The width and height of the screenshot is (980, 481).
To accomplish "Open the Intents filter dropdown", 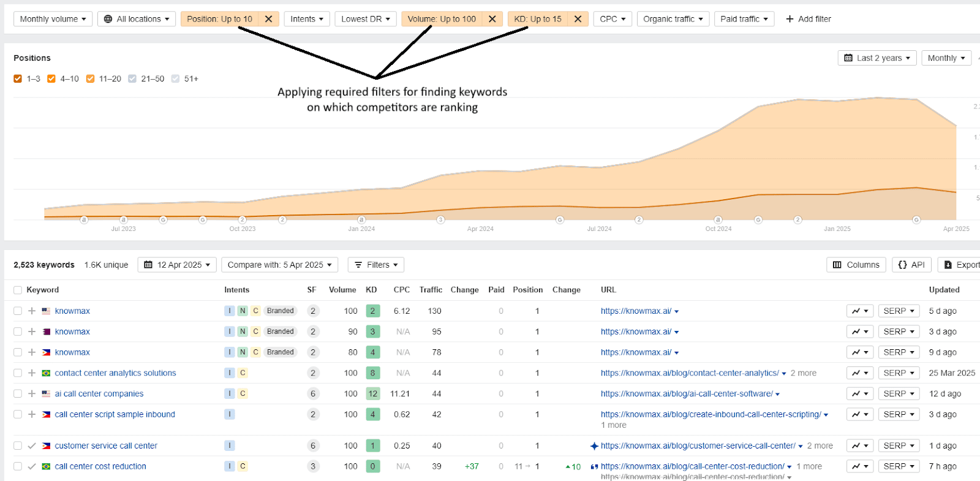I will pyautogui.click(x=307, y=19).
